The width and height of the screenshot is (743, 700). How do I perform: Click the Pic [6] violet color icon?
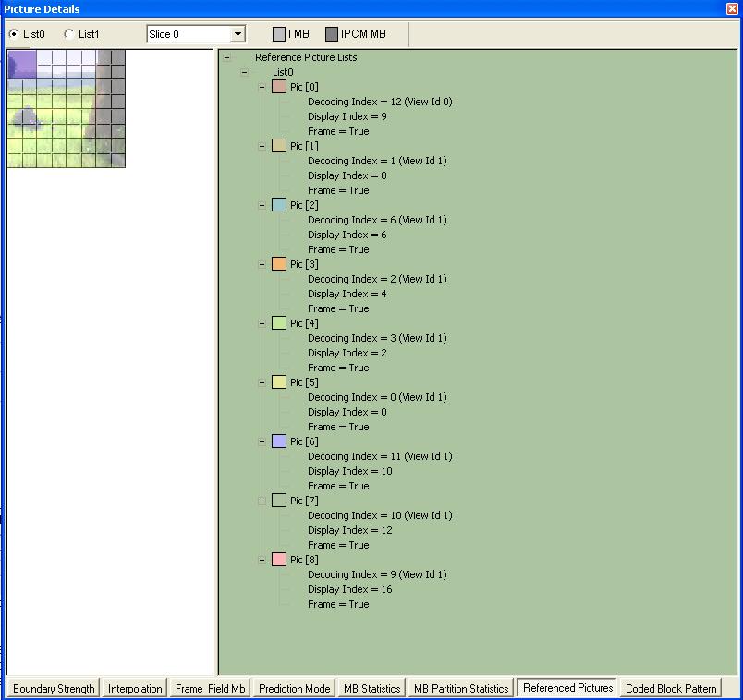279,441
